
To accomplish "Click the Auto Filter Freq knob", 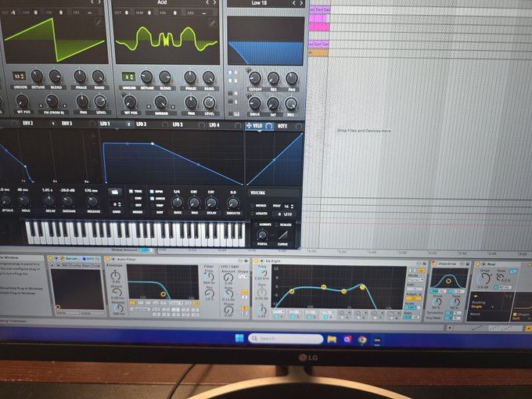I will 208,276.
